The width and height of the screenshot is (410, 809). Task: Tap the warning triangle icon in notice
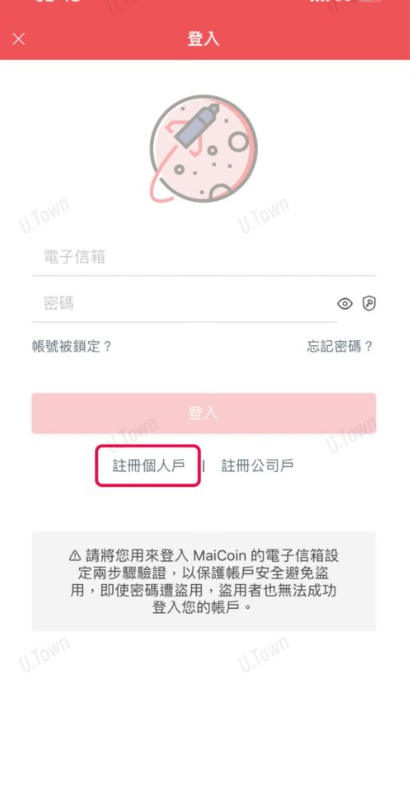tap(75, 556)
